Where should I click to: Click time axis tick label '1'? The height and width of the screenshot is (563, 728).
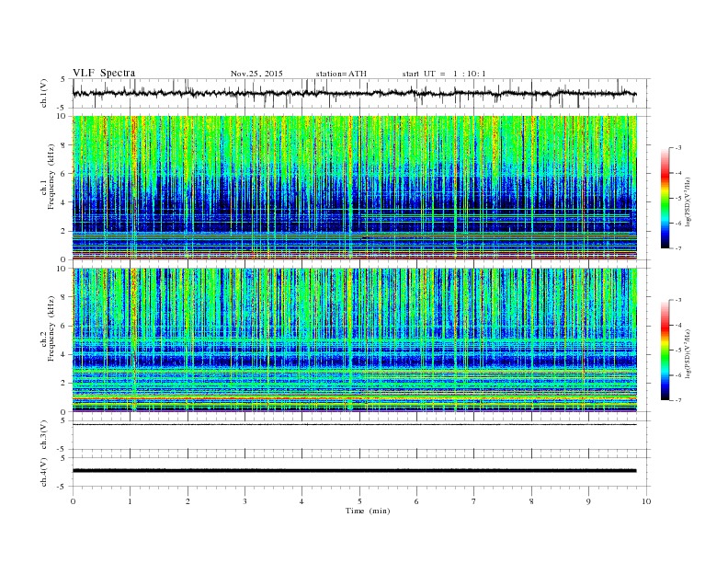(x=130, y=501)
